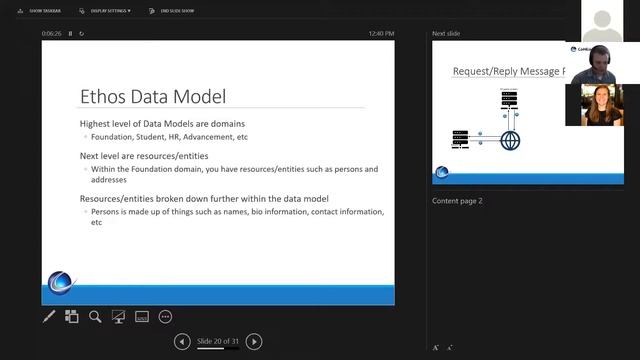This screenshot has width=640, height=360.
Task: Pause the presentation timer
Action: tap(70, 33)
